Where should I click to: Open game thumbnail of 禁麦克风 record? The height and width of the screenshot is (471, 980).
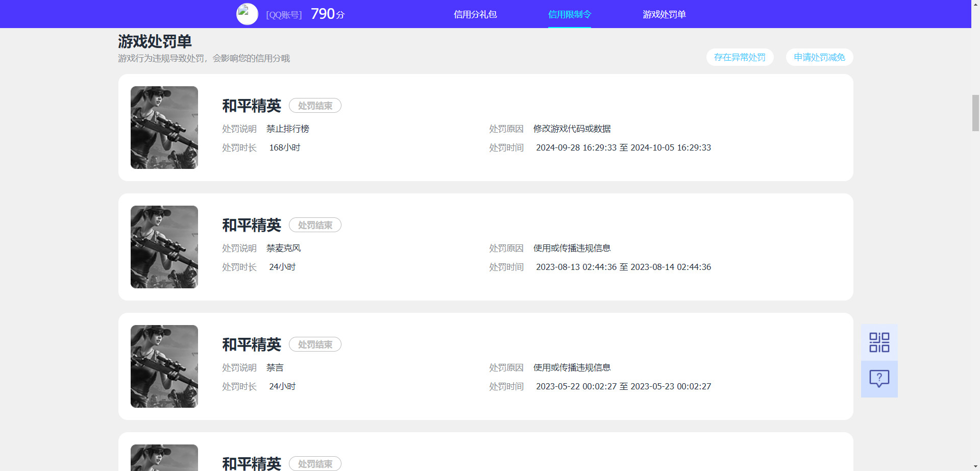coord(164,247)
